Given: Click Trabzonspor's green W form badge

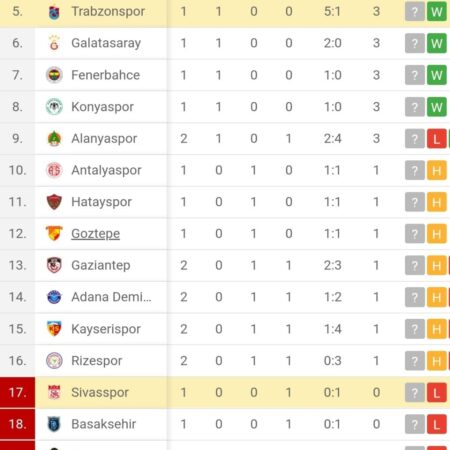Looking at the screenshot, I should [437, 12].
